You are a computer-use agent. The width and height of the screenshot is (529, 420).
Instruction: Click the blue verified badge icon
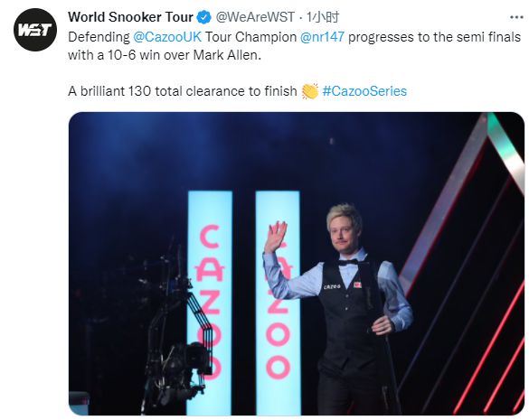(204, 17)
